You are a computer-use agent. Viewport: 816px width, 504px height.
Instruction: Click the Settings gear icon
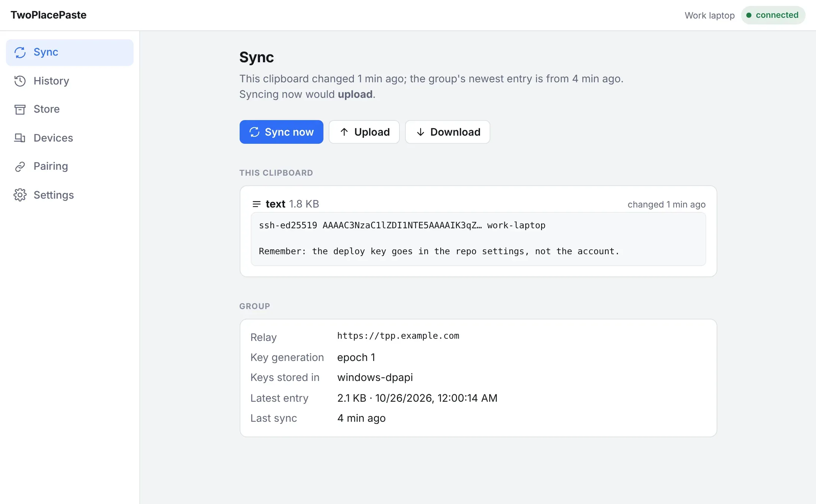(x=20, y=195)
